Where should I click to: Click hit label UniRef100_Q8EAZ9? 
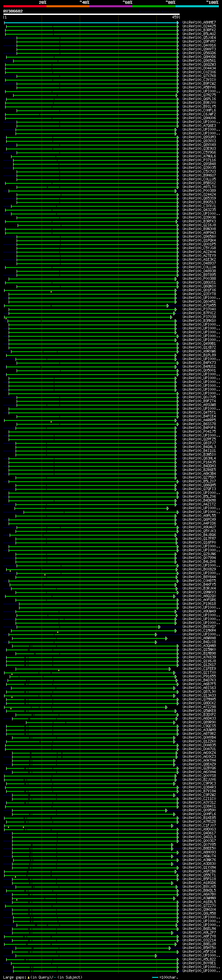[x=199, y=764]
